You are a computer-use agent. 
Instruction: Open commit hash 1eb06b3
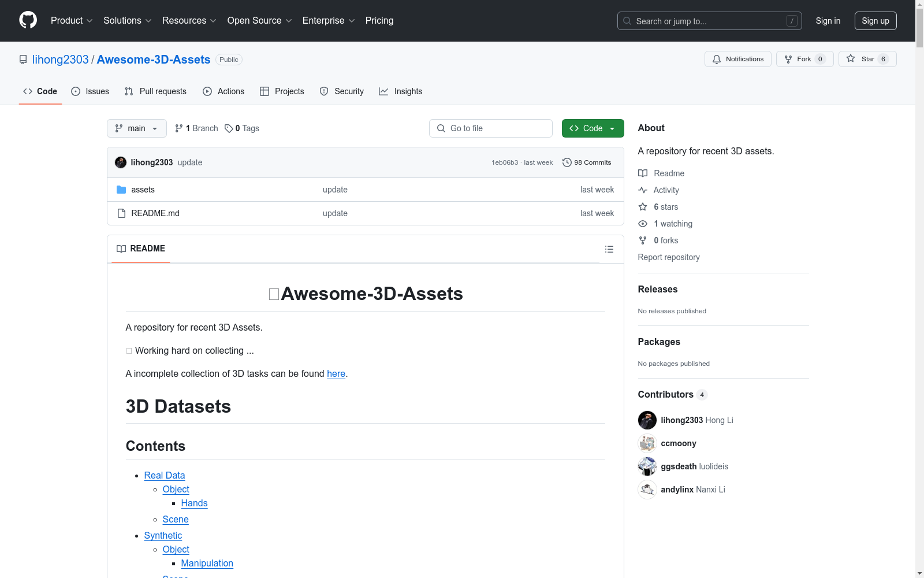pos(505,162)
